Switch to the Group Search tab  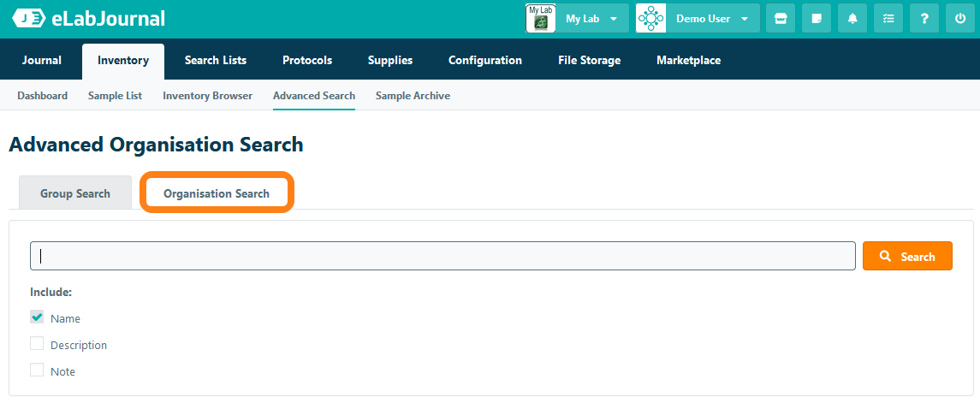(75, 193)
